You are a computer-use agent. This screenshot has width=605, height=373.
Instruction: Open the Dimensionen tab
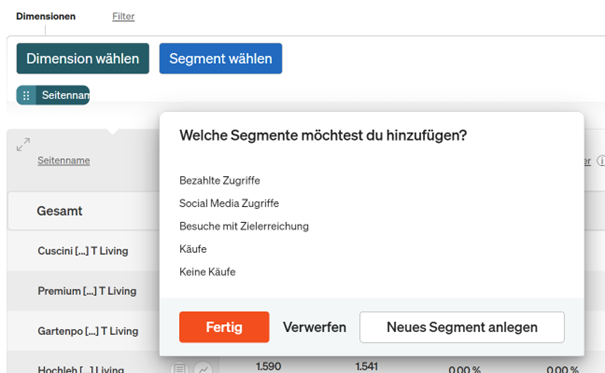tap(46, 16)
